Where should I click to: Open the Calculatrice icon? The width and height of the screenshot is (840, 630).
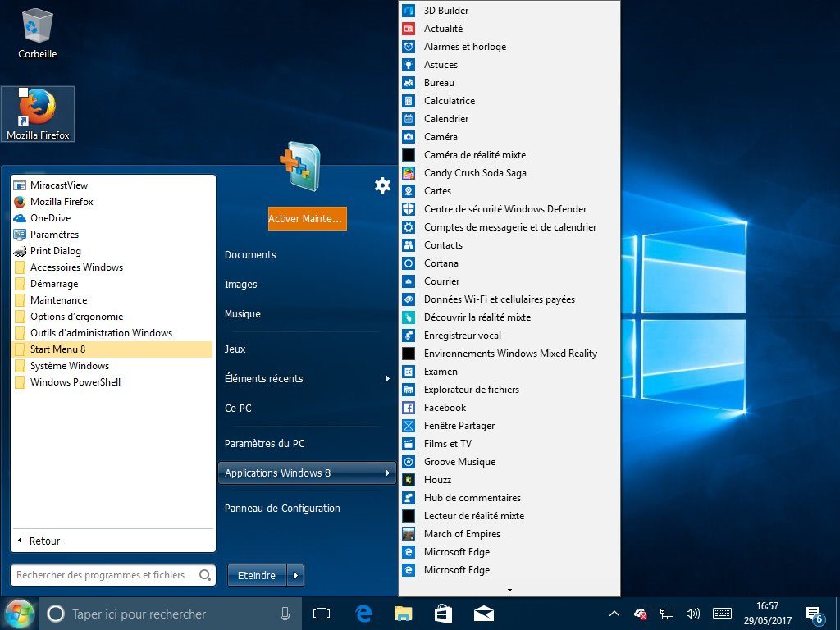click(409, 101)
